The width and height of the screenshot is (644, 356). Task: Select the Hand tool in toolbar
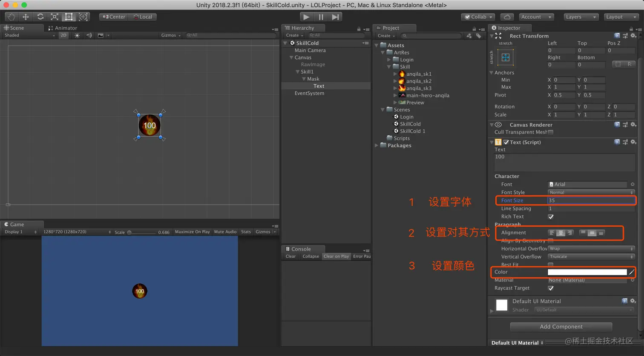[x=11, y=17]
